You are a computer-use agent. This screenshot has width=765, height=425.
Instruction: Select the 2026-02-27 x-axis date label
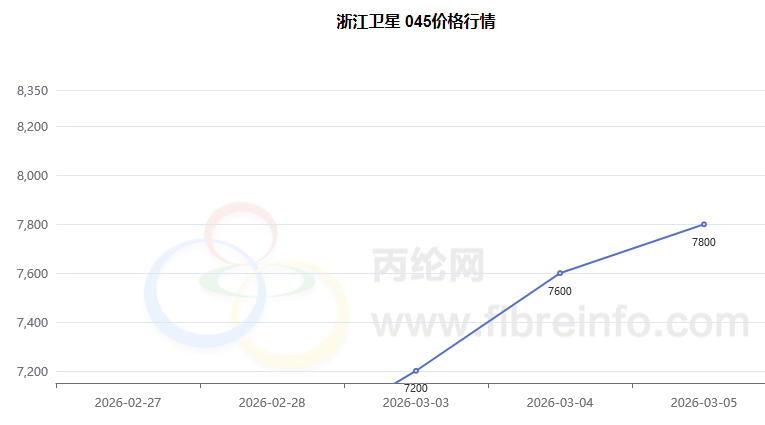128,402
